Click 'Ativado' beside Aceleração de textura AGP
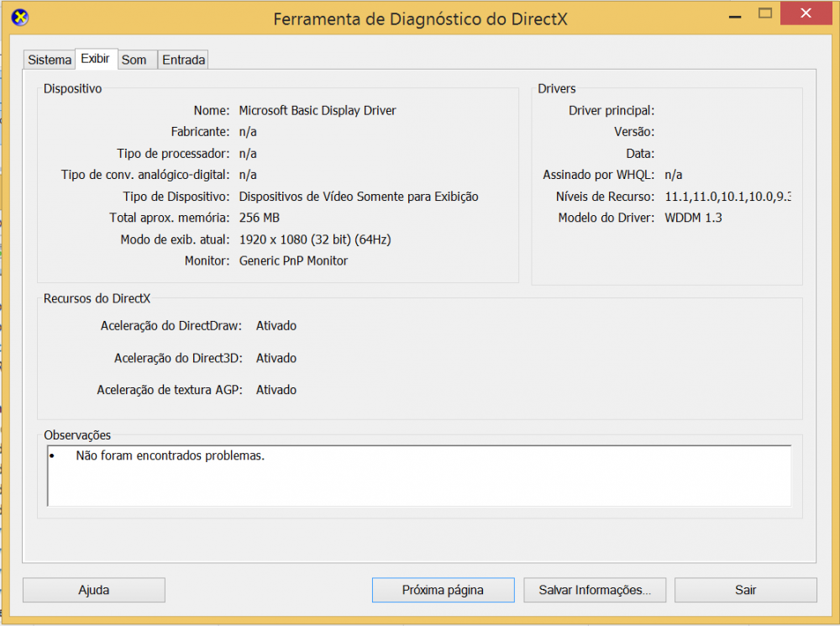The width and height of the screenshot is (840, 626). [276, 390]
